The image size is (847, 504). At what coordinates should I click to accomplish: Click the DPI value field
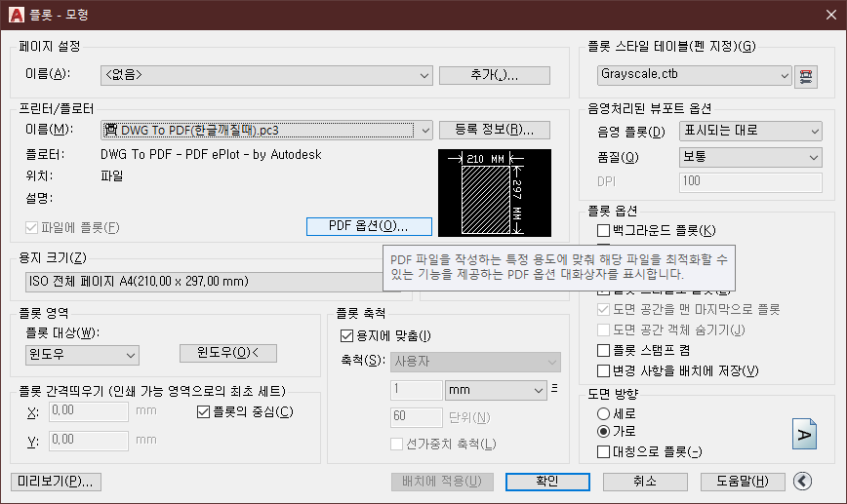coord(750,182)
